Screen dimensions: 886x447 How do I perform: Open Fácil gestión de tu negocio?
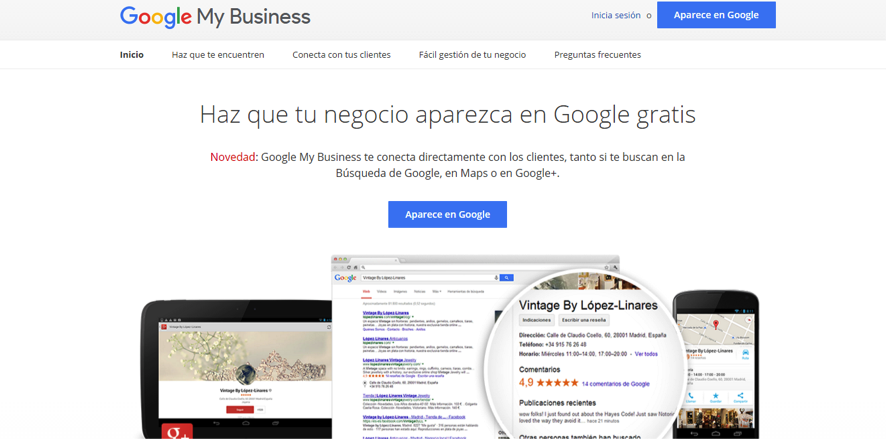point(472,55)
